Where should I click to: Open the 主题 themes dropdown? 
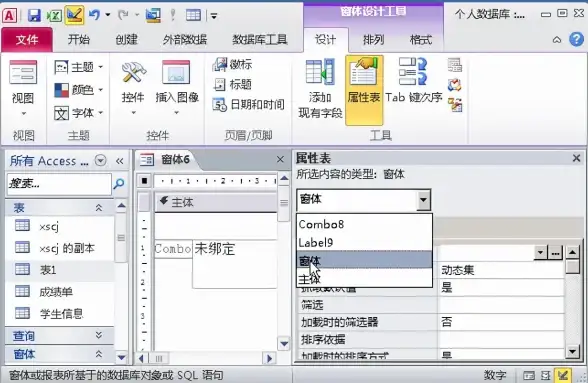tap(78, 67)
